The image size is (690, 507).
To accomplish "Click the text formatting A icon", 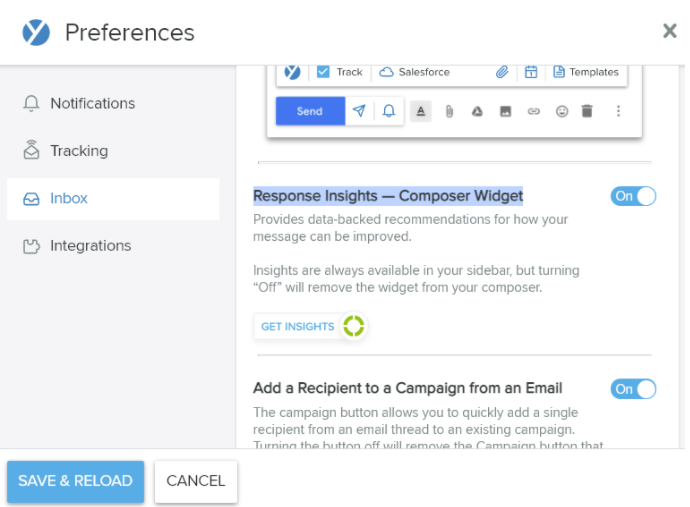I will pos(421,111).
